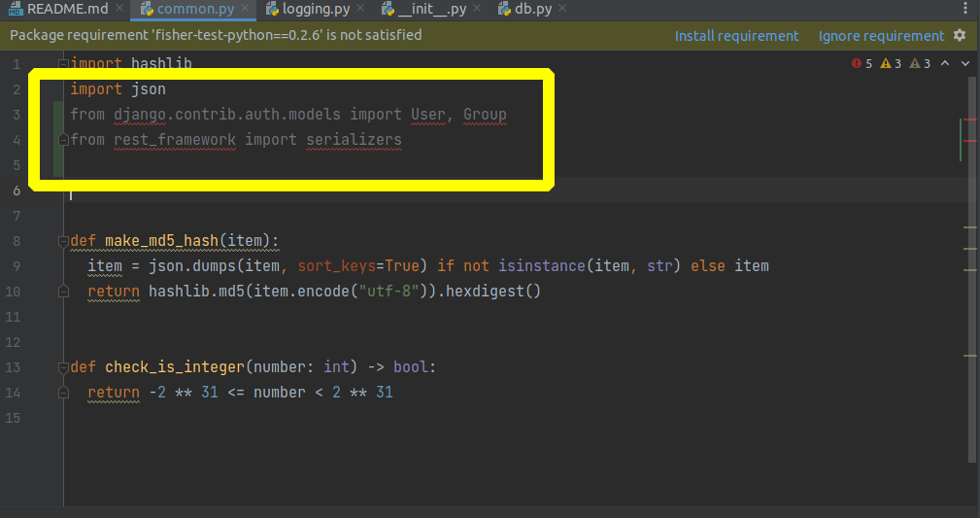Image resolution: width=980 pixels, height=518 pixels.
Task: Collapse the imports block fold marker
Action: (x=63, y=63)
